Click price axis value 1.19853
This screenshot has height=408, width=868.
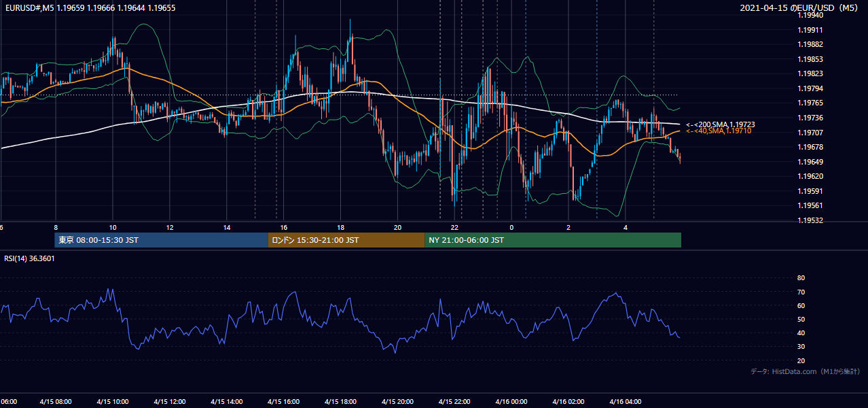[x=810, y=59]
